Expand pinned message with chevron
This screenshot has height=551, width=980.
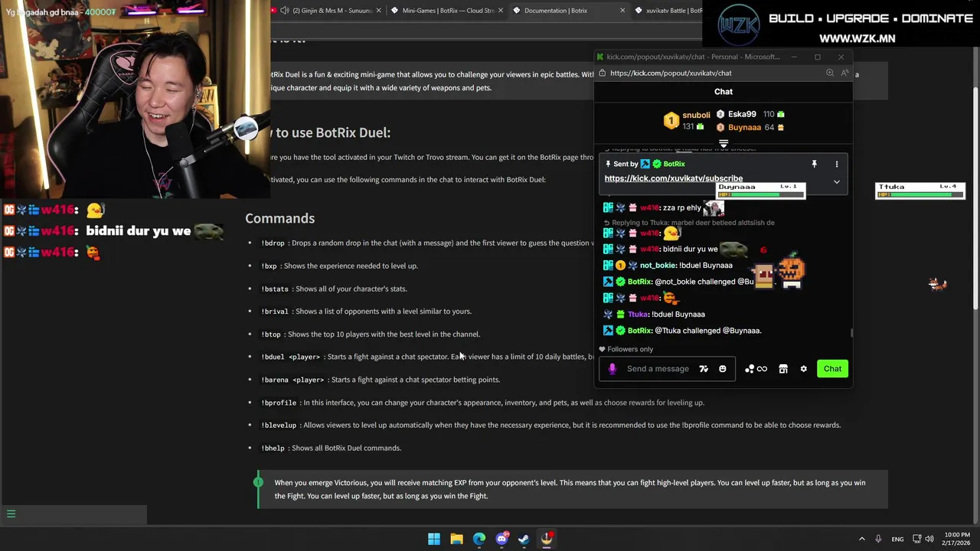click(x=836, y=182)
